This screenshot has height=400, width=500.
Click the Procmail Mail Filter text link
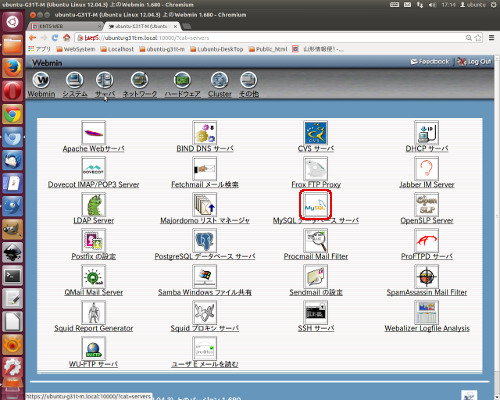pos(316,256)
